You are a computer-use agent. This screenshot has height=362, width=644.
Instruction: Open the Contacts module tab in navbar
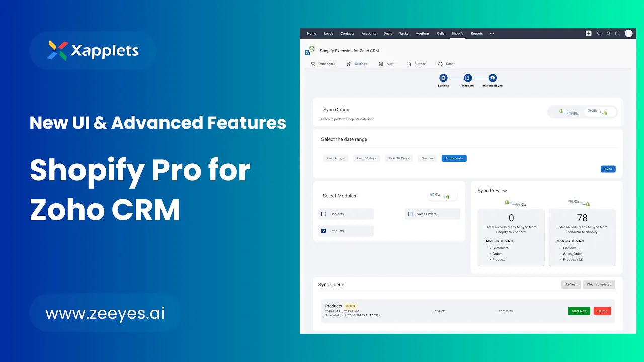(347, 34)
